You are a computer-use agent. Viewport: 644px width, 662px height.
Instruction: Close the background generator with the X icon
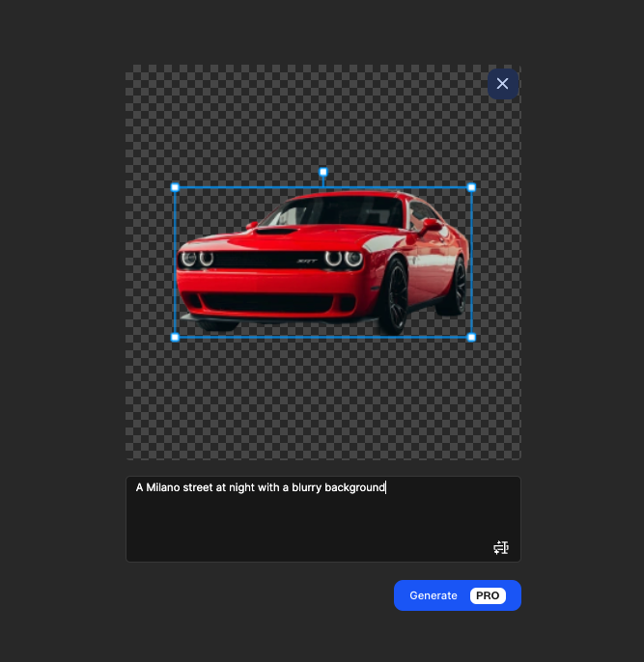click(502, 84)
